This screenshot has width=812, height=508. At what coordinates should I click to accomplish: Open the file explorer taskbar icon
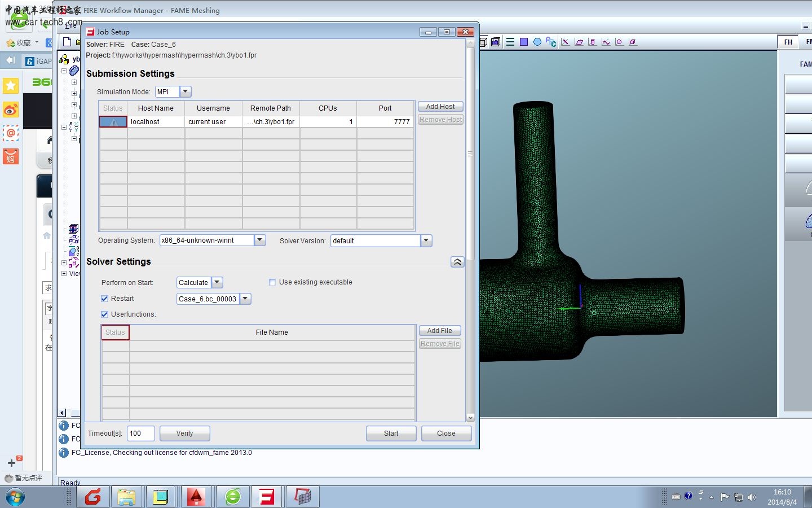(x=126, y=497)
